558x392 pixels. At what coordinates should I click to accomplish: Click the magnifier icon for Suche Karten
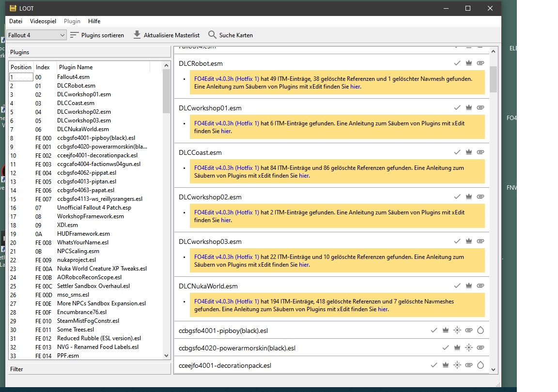(212, 35)
